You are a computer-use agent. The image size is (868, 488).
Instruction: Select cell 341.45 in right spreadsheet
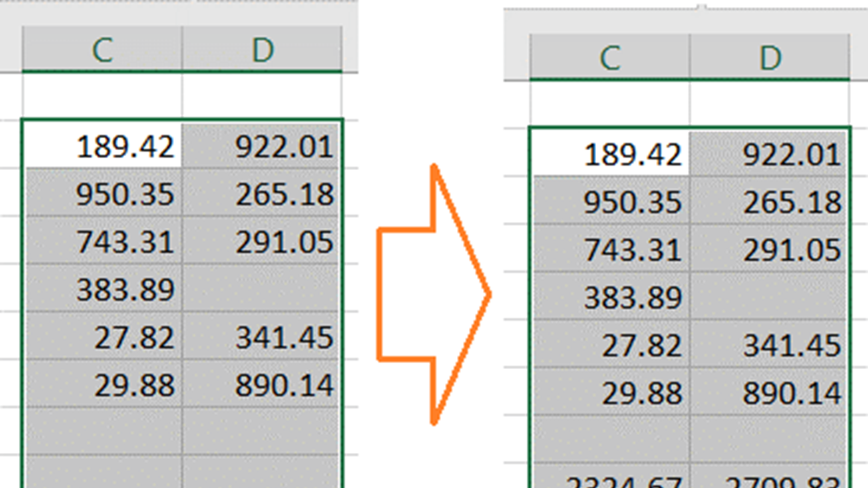pyautogui.click(x=770, y=345)
